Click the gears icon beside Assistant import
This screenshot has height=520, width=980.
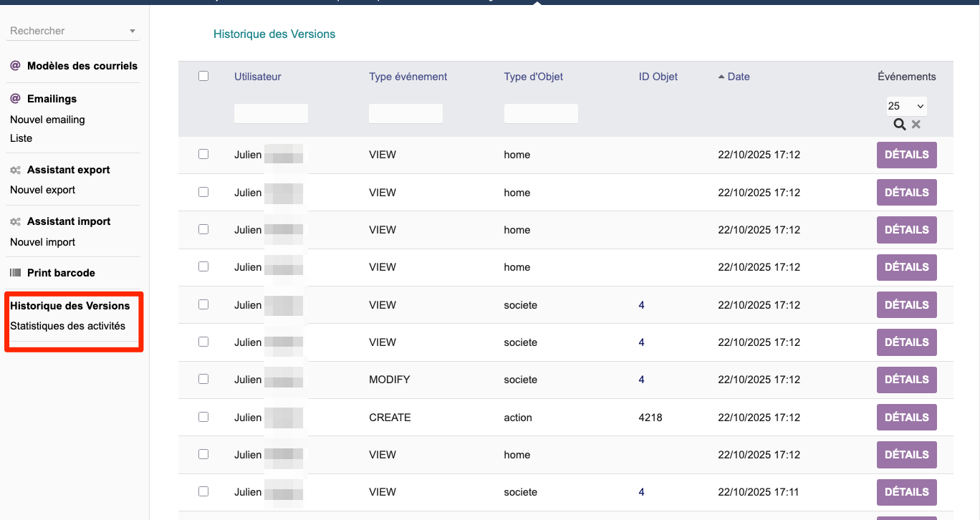15,222
